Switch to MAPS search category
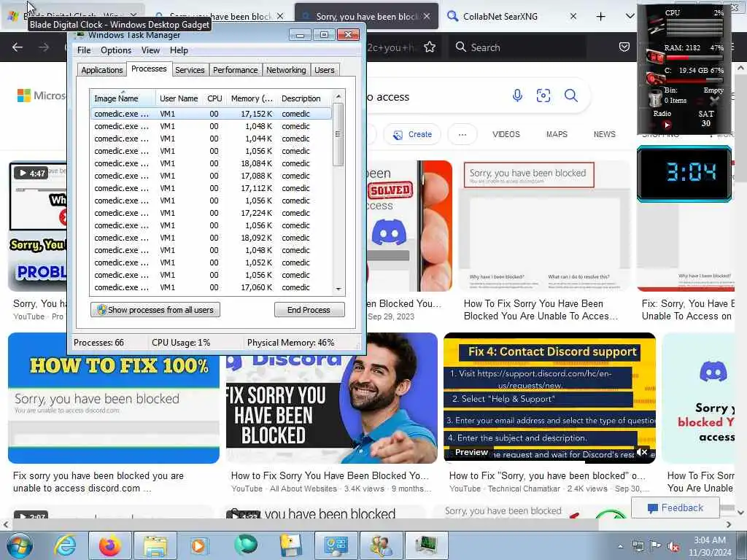This screenshot has width=747, height=560. click(557, 134)
